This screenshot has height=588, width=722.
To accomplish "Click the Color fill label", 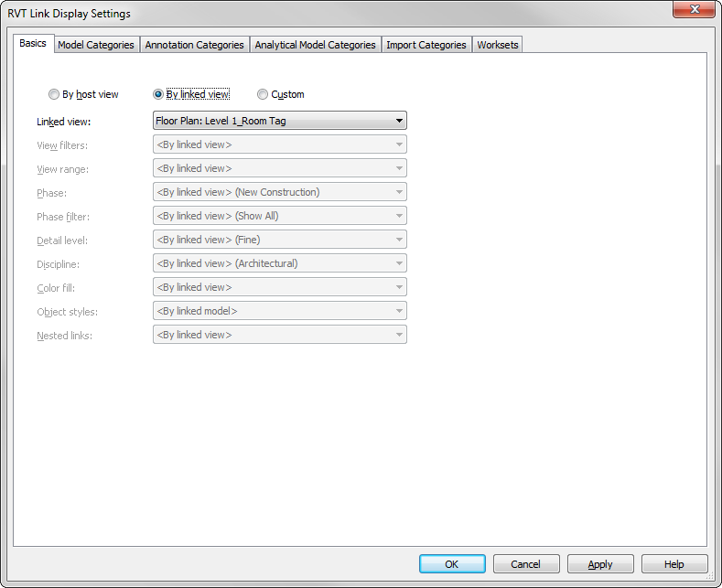I will click(x=56, y=288).
